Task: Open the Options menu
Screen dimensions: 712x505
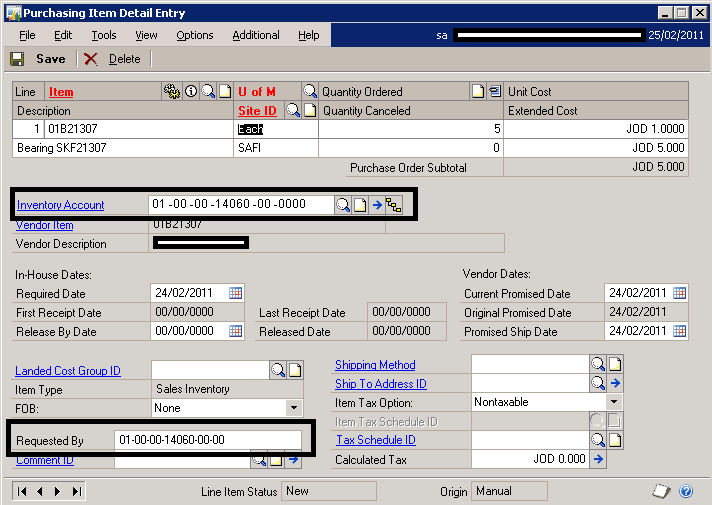Action: pos(195,35)
